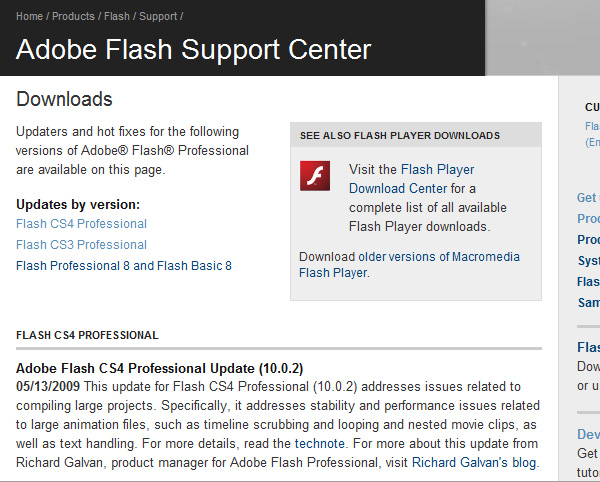Open Products breadcrumb link
Screen dimensions: 600x482
pos(73,16)
